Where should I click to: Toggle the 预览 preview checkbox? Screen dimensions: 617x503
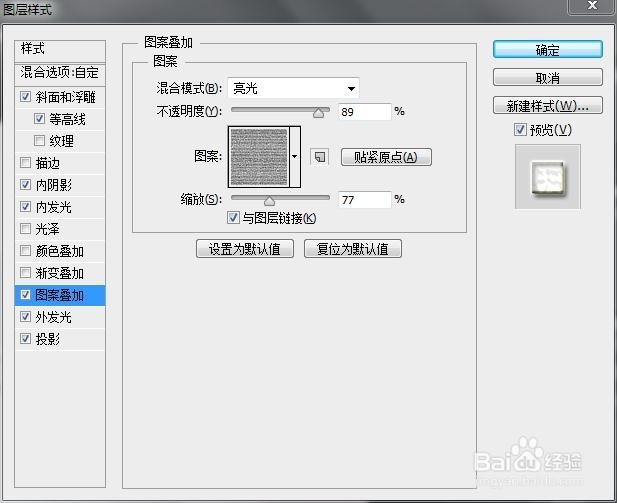pos(520,129)
